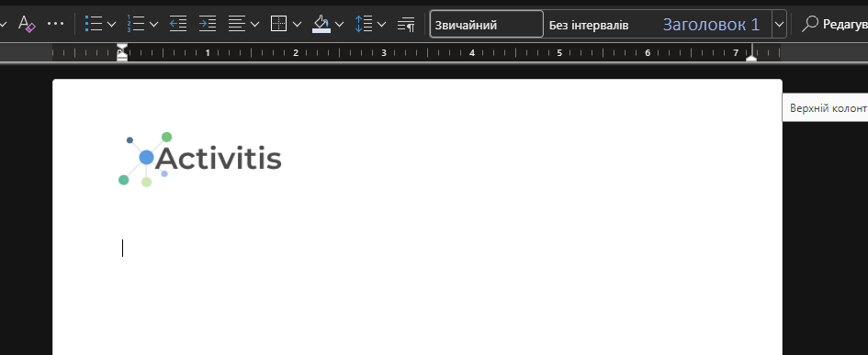Expand the Line Spacing dropdown

click(381, 25)
